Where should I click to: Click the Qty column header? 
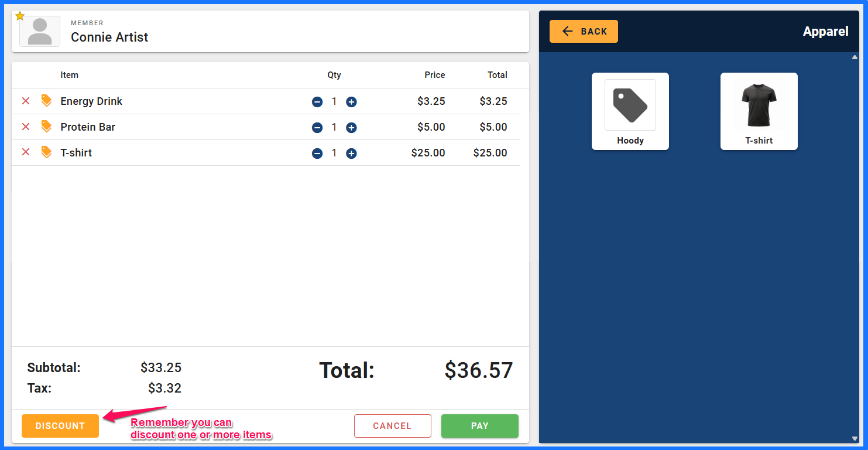tap(334, 75)
